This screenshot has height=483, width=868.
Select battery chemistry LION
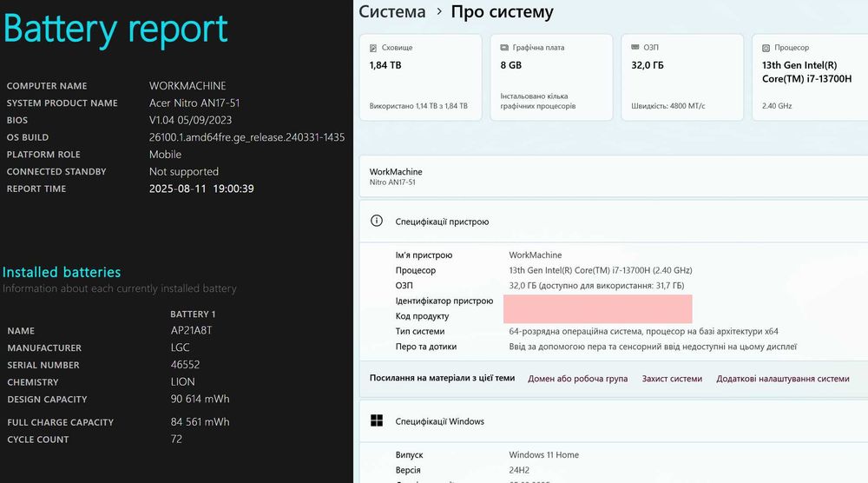click(182, 382)
